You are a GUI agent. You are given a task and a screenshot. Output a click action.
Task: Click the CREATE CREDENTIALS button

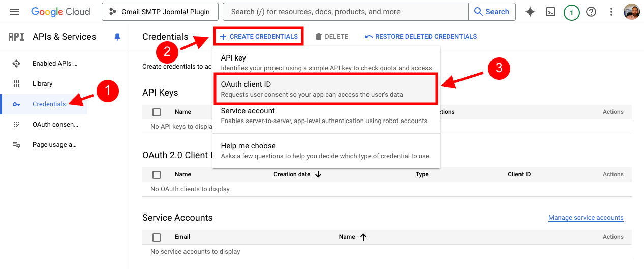pos(259,37)
